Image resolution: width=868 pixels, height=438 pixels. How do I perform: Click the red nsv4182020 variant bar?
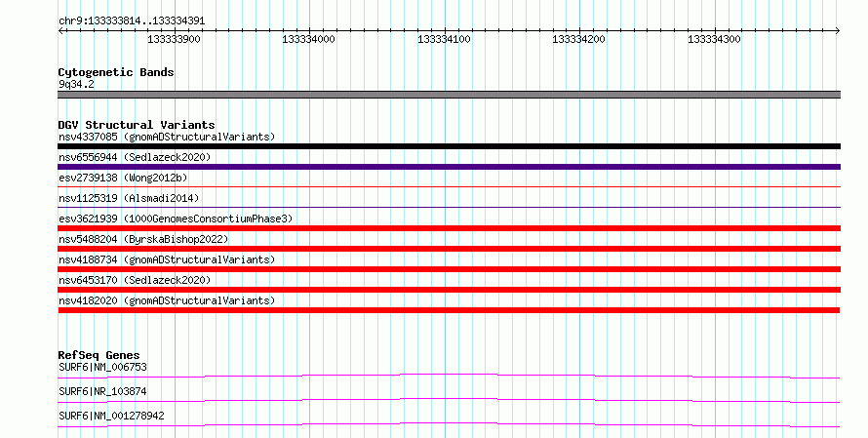[x=449, y=310]
